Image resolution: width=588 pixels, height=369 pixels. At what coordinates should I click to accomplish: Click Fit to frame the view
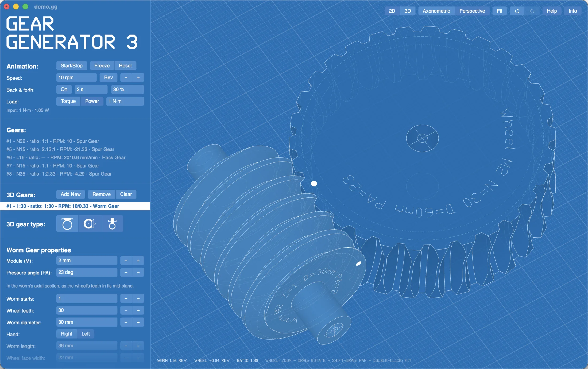point(499,11)
